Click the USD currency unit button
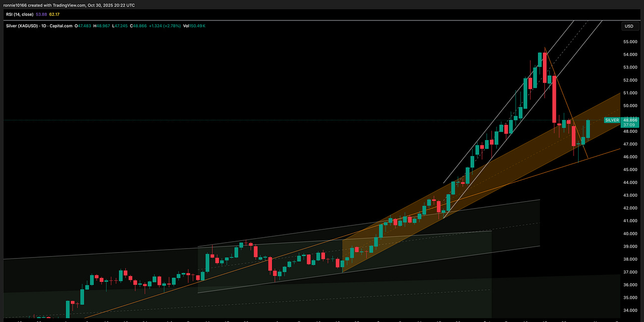The width and height of the screenshot is (644, 322). tap(629, 26)
